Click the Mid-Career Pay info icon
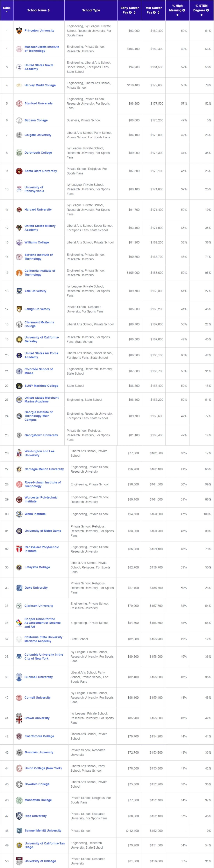The width and height of the screenshot is (214, 868). 154,12
